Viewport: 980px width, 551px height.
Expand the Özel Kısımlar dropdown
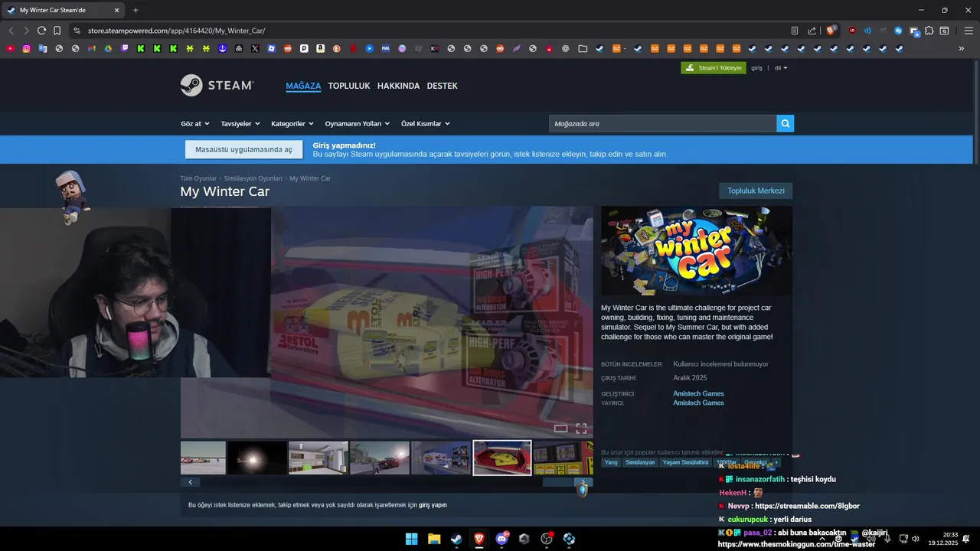point(426,123)
